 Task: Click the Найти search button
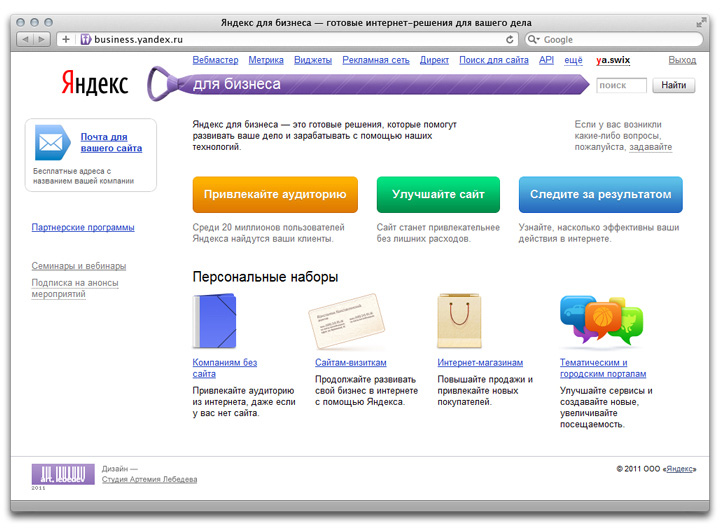coord(674,86)
